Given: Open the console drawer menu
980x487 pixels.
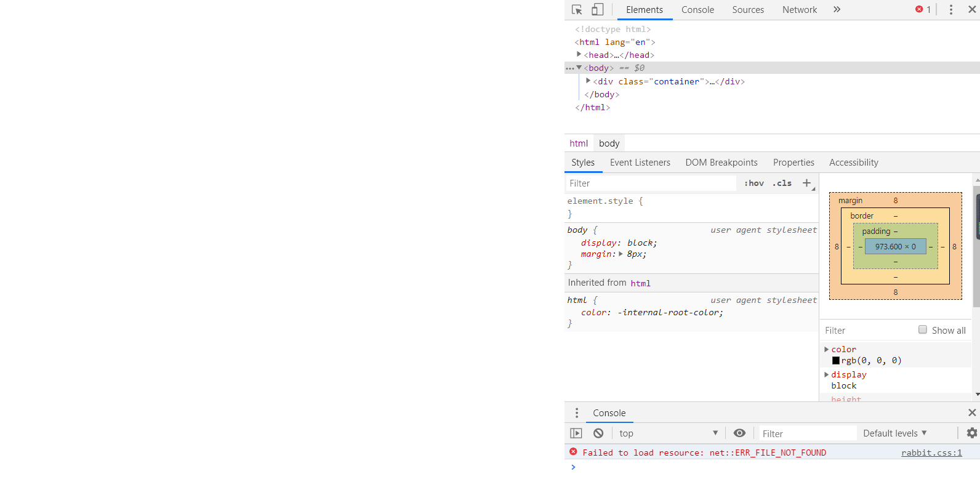Looking at the screenshot, I should click(x=577, y=413).
